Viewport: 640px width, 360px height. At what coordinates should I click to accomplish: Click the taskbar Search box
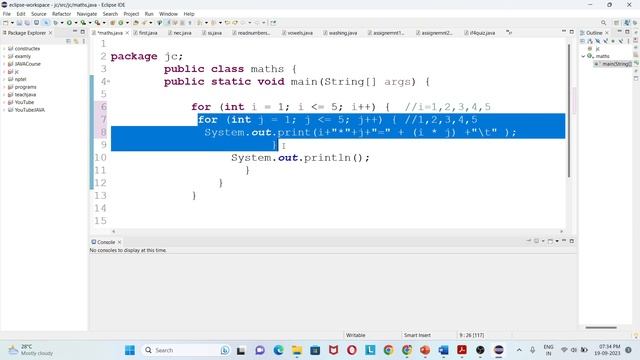click(186, 350)
